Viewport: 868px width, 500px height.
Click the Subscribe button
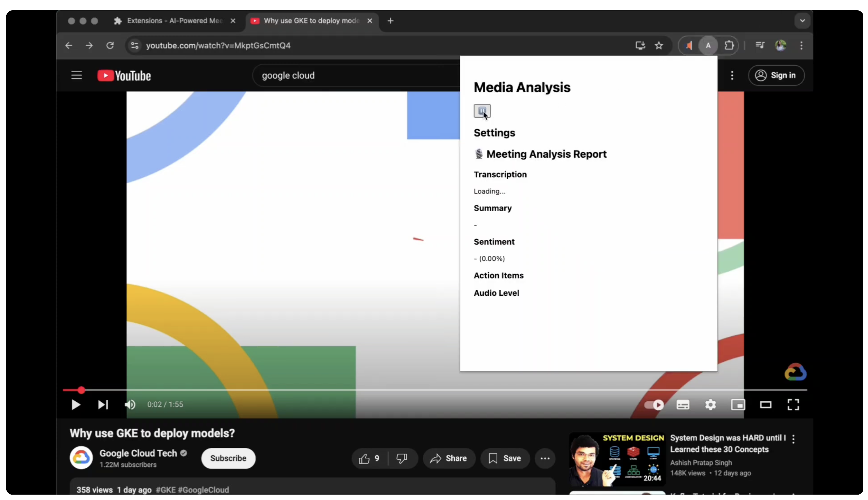[228, 458]
